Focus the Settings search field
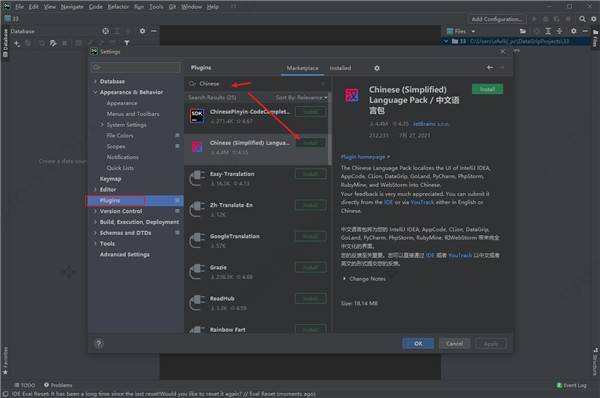Screen dimensions: 600x398 (x=135, y=67)
